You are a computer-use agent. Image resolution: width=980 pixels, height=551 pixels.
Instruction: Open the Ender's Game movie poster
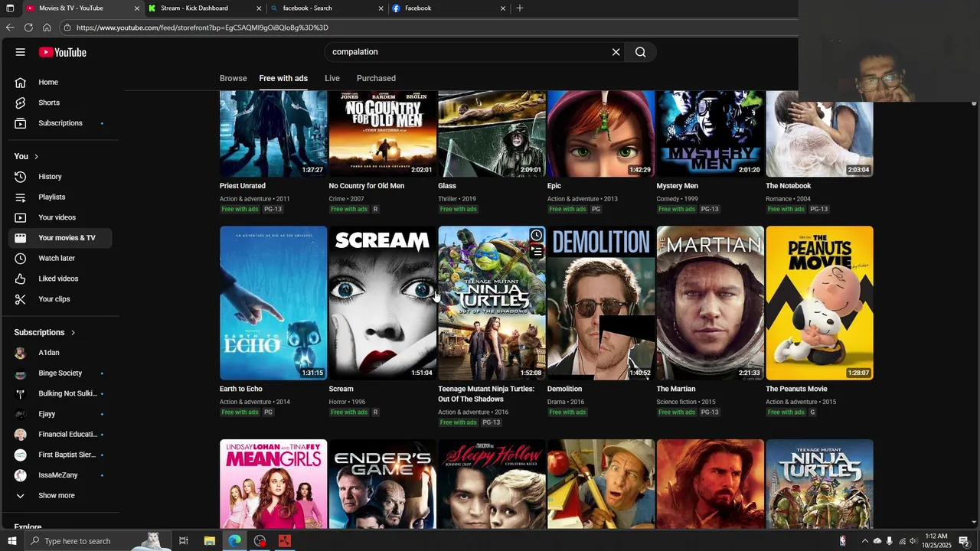pyautogui.click(x=383, y=484)
